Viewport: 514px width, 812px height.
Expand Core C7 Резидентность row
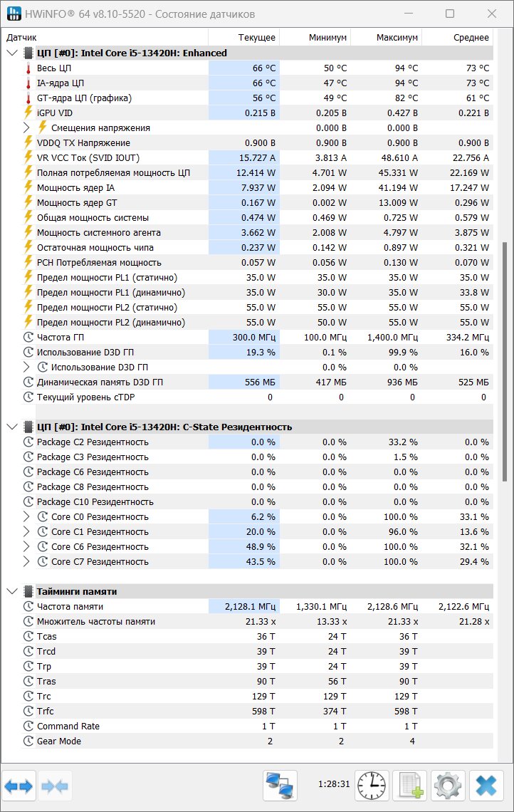click(x=26, y=562)
